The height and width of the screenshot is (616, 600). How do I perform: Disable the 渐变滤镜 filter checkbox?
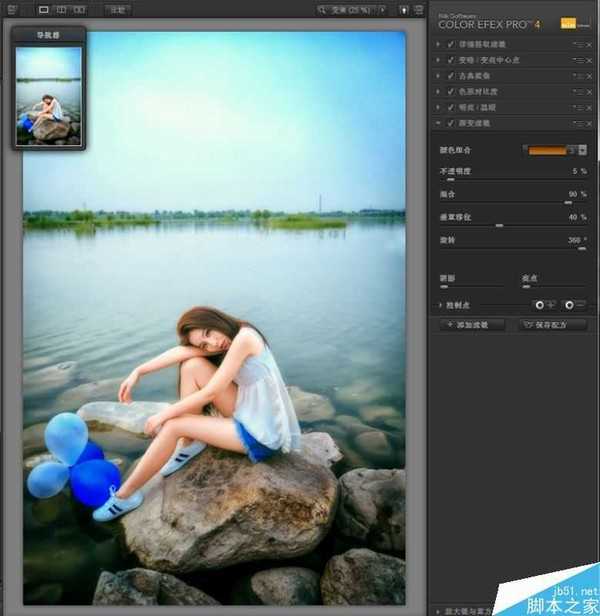450,123
